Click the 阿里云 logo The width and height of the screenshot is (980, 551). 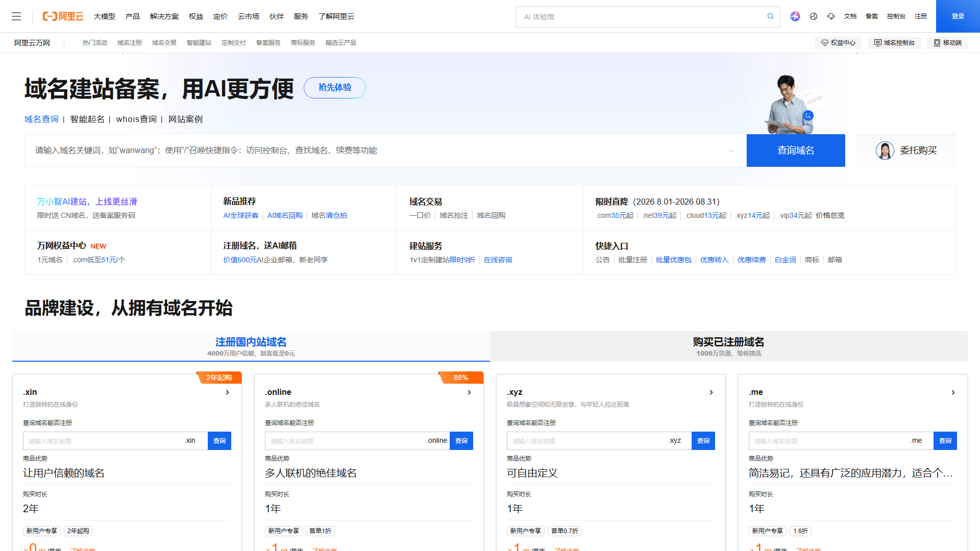click(63, 16)
